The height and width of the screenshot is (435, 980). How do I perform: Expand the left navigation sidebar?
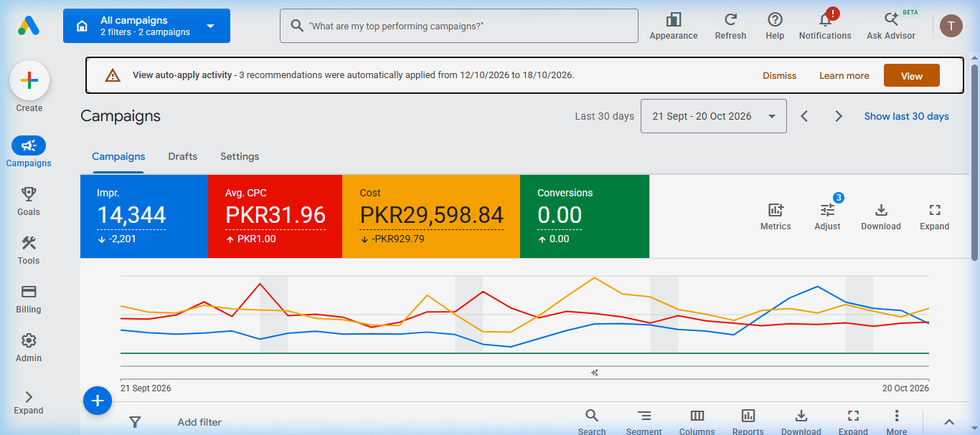[x=29, y=403]
